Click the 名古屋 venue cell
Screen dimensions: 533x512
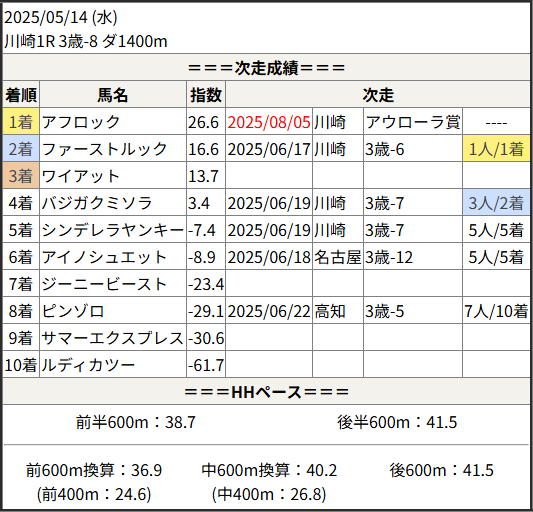pos(338,257)
